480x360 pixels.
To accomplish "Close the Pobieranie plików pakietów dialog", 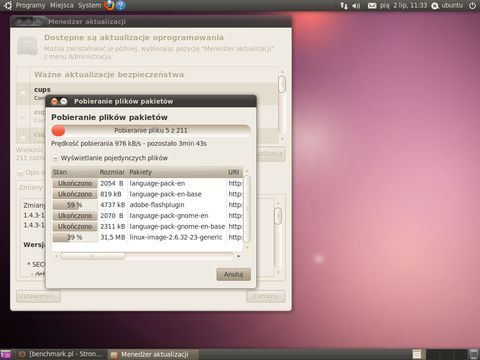I will (55, 101).
